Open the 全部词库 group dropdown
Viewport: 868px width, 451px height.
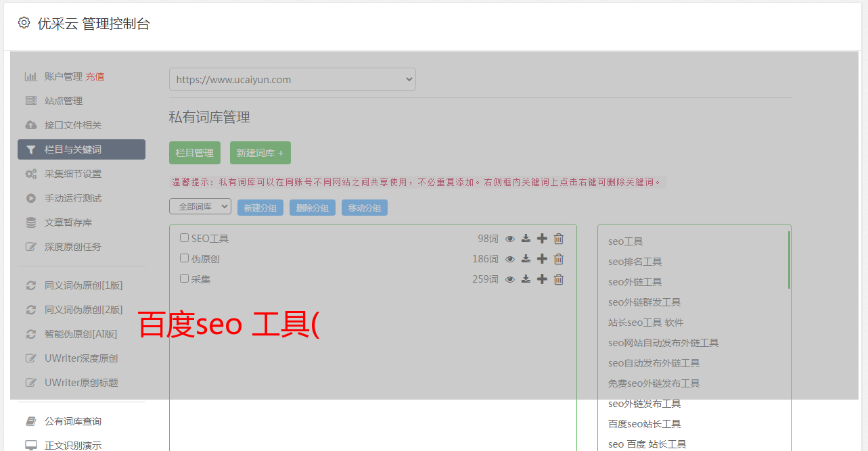point(200,207)
